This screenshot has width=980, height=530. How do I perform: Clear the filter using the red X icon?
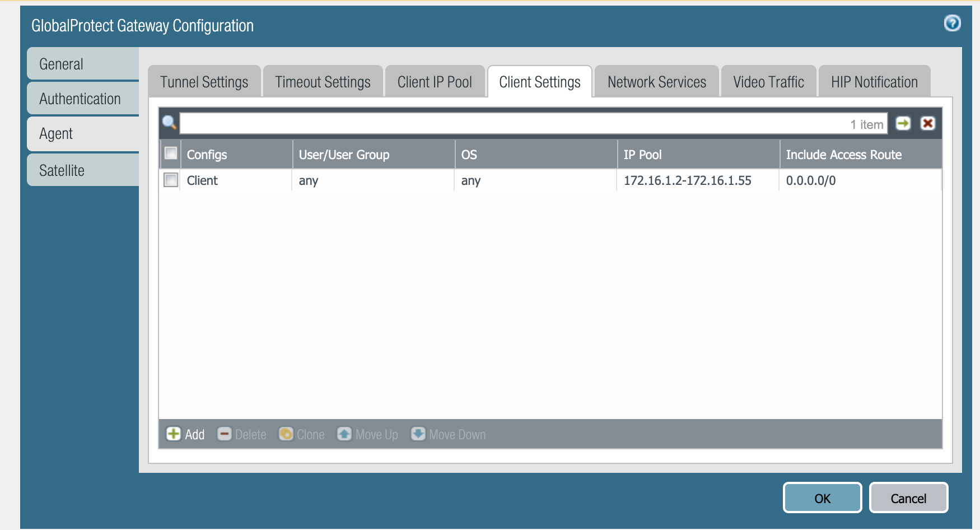click(928, 123)
